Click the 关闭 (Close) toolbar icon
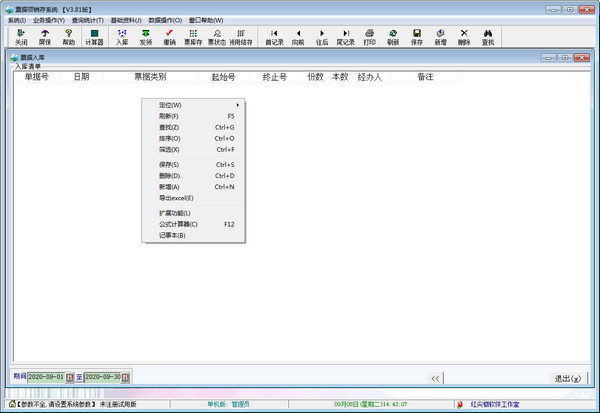Viewport: 600px width, 413px height. point(22,38)
